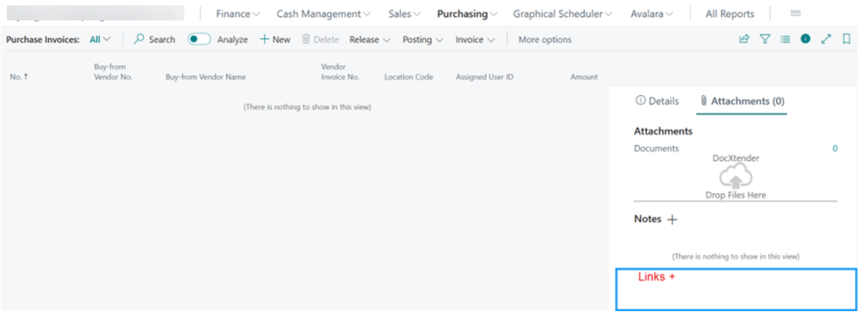Open the Cash Management menu
The image size is (868, 322).
pos(323,14)
